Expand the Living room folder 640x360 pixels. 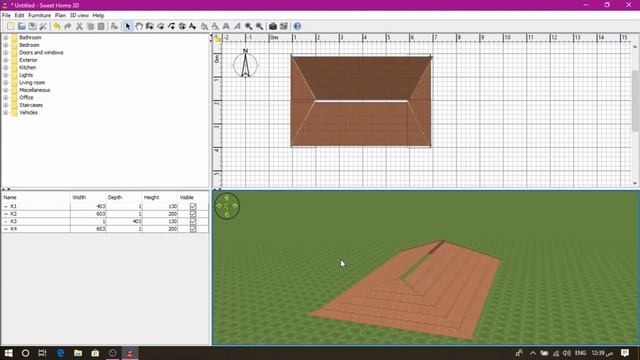tap(6, 82)
